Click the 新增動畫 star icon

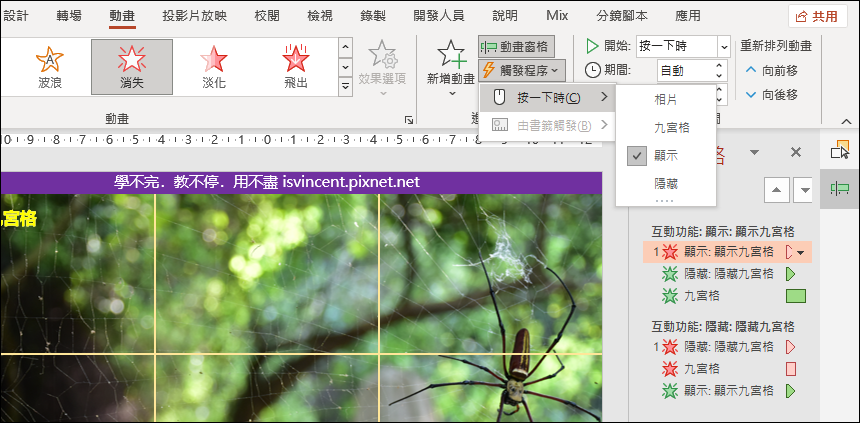point(451,55)
